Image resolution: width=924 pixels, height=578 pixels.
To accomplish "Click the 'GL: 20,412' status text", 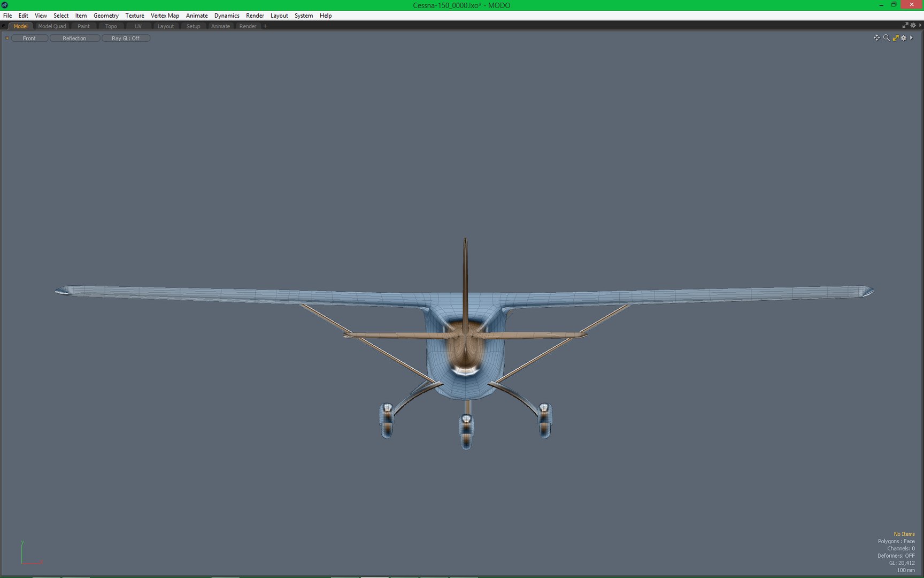I will (x=902, y=563).
